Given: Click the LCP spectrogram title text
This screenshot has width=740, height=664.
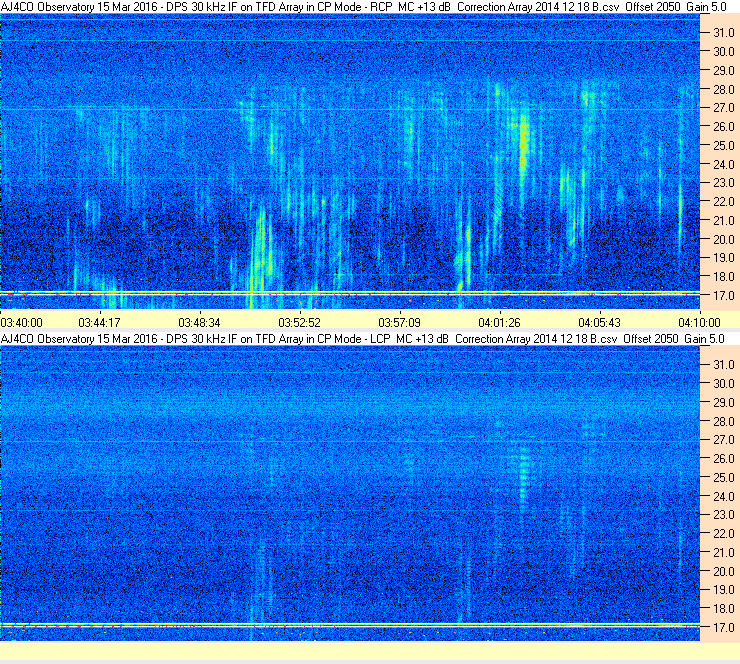Looking at the screenshot, I should pos(362,339).
